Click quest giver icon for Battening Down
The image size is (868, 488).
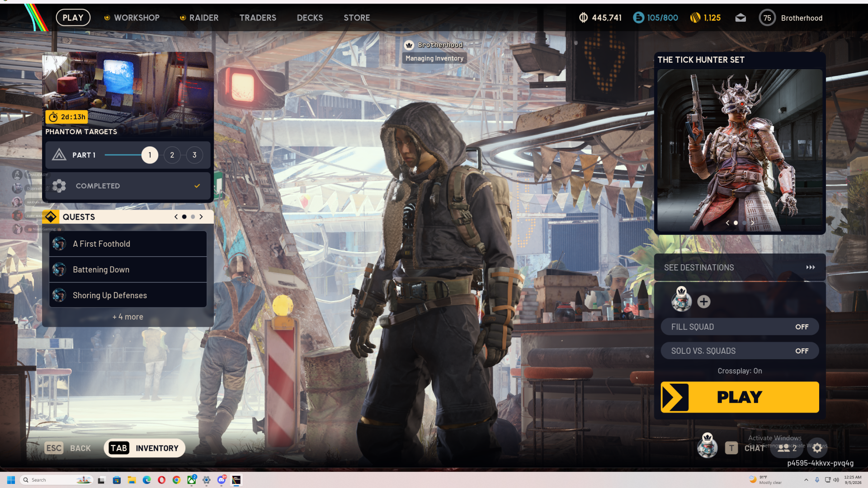[59, 269]
